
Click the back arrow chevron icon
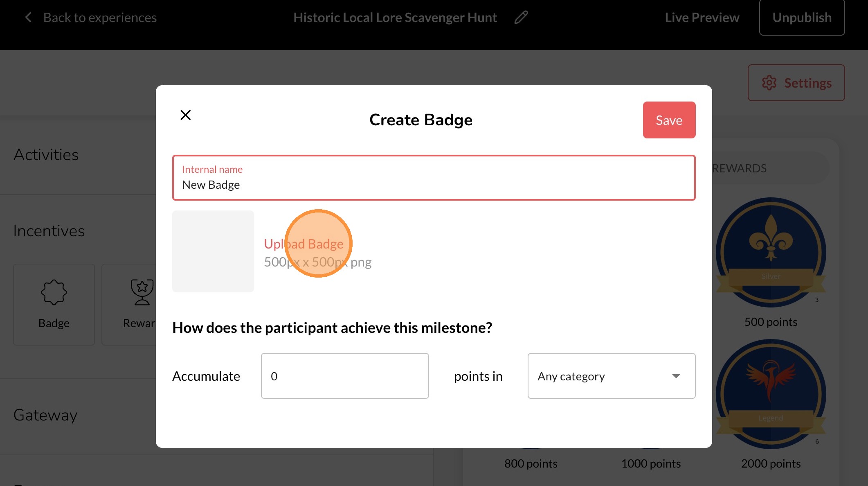pyautogui.click(x=28, y=18)
